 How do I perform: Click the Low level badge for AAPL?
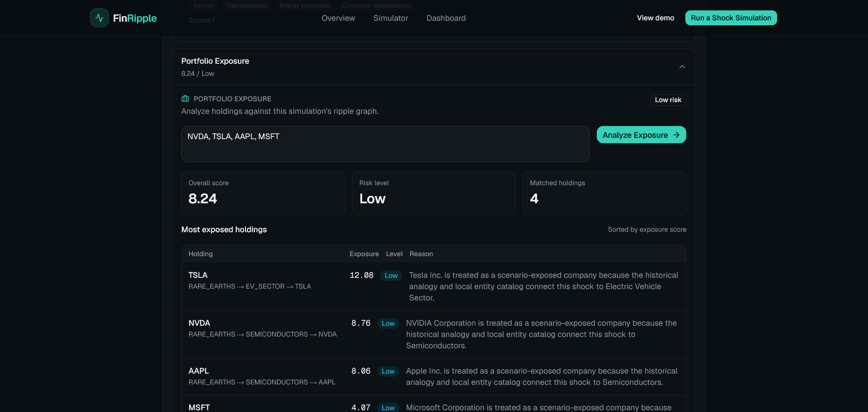click(388, 371)
